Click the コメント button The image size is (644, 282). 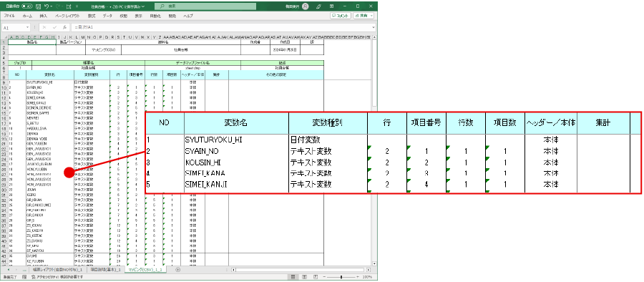coord(341,16)
